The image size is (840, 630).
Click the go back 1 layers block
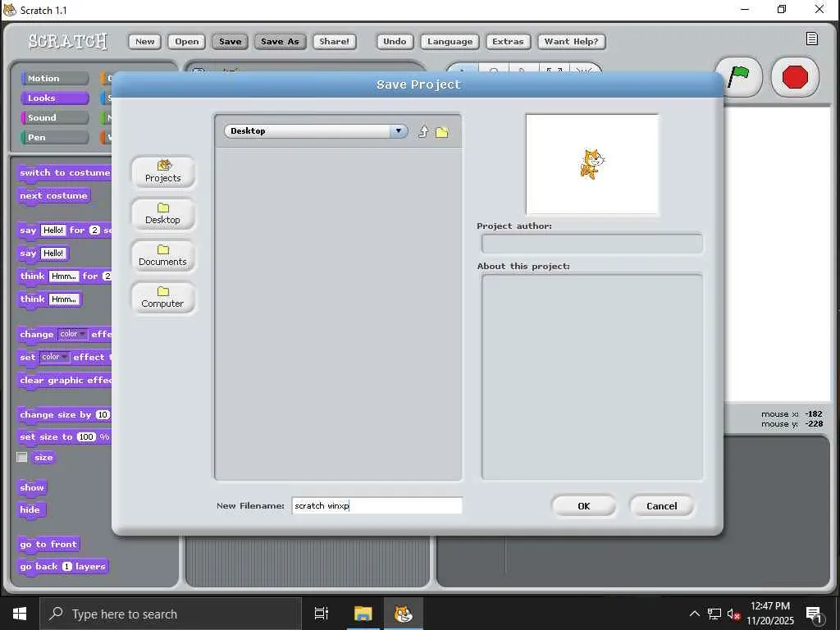click(x=62, y=567)
